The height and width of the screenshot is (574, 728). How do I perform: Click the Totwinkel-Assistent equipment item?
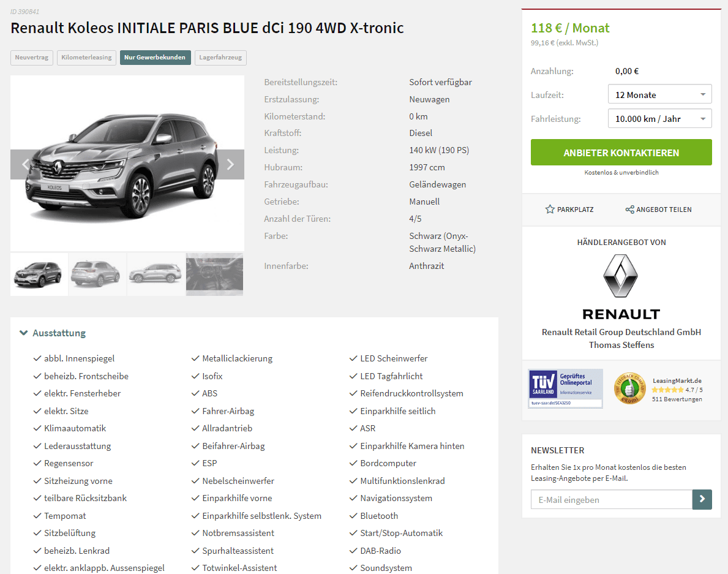(x=239, y=568)
